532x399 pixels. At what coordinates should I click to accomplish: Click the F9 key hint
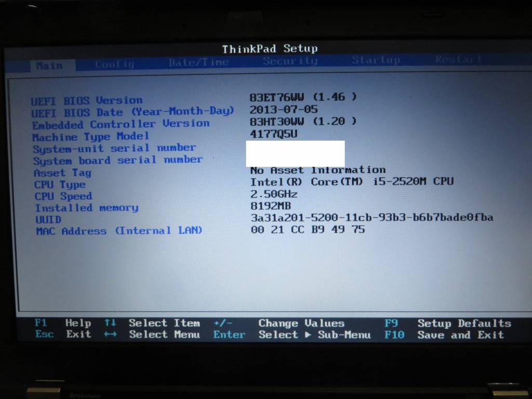[391, 323]
